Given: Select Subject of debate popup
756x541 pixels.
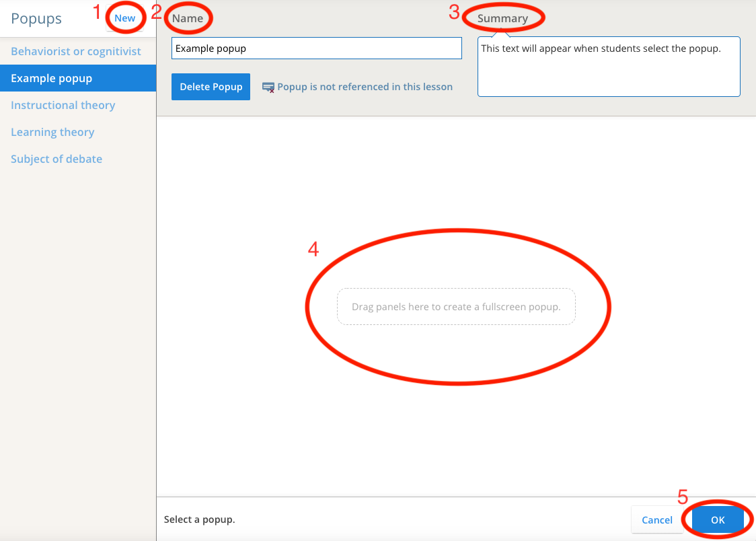Looking at the screenshot, I should click(x=56, y=159).
